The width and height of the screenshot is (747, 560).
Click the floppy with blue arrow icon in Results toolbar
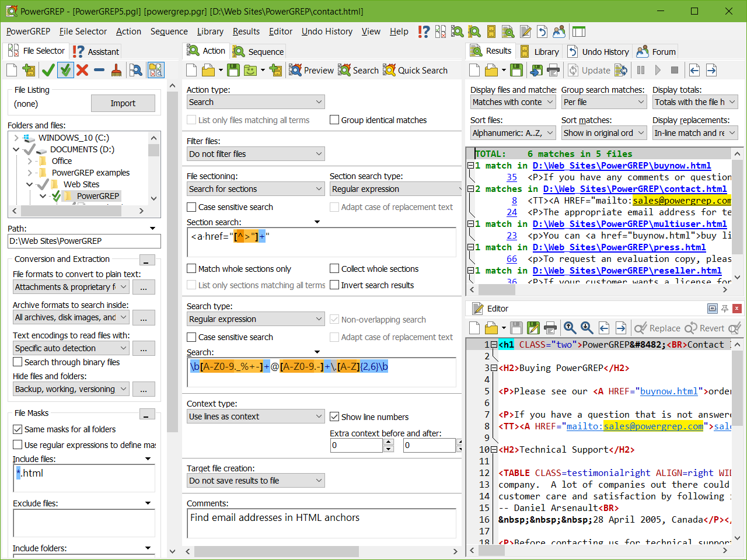coord(536,71)
